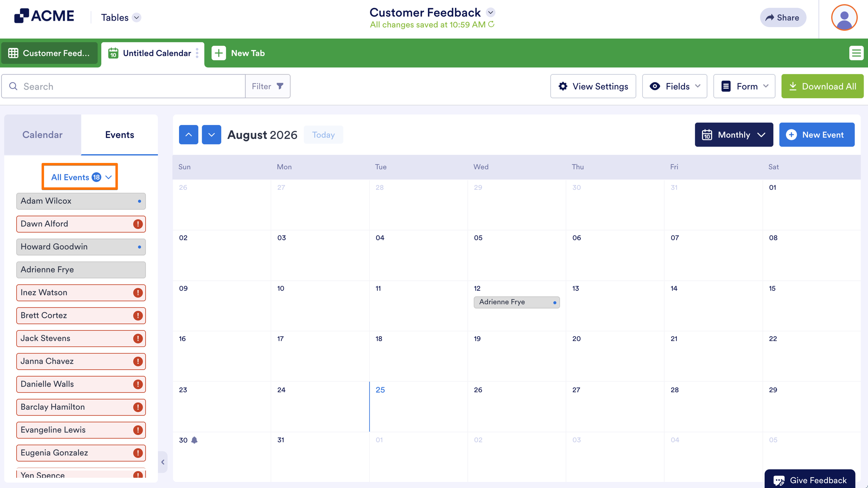
Task: Click the ACME logo
Action: [44, 16]
